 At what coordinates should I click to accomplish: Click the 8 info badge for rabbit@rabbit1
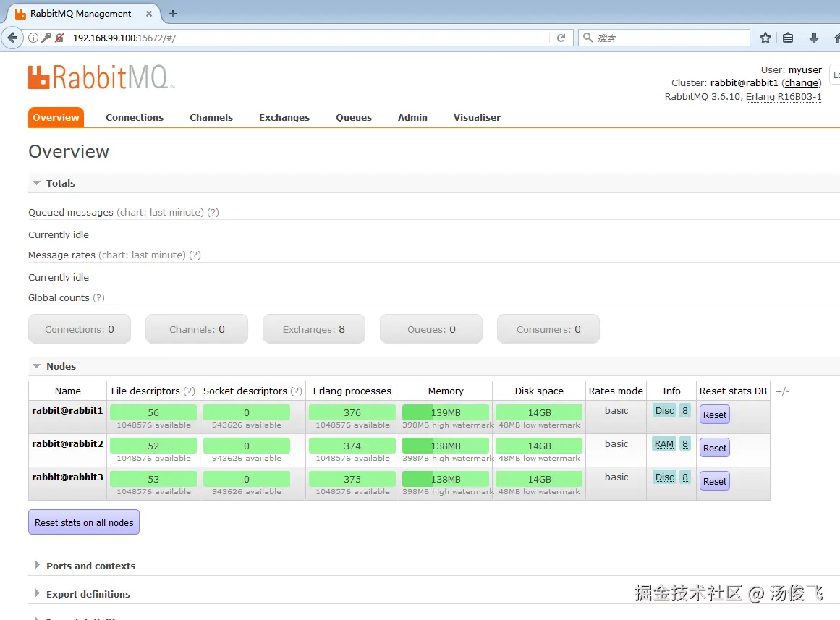coord(684,410)
